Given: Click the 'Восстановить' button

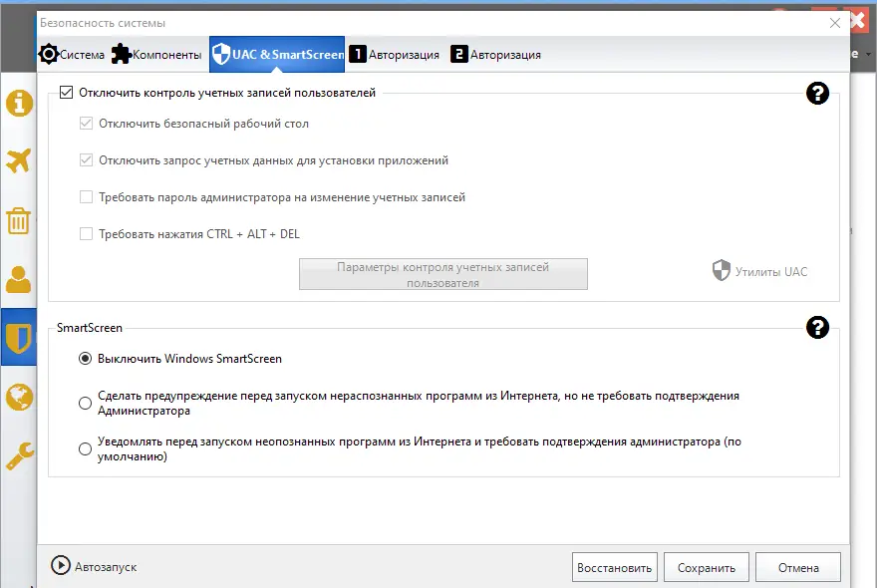Looking at the screenshot, I should (614, 566).
